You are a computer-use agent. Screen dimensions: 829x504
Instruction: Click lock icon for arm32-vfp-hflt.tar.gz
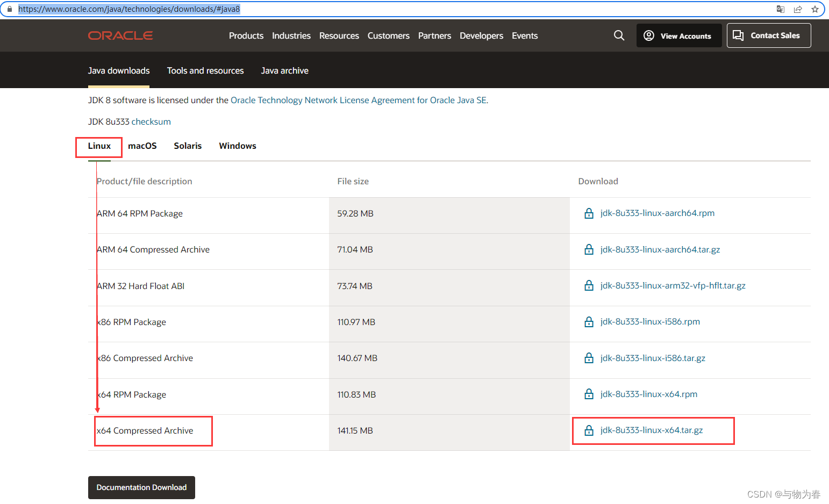pyautogui.click(x=589, y=285)
